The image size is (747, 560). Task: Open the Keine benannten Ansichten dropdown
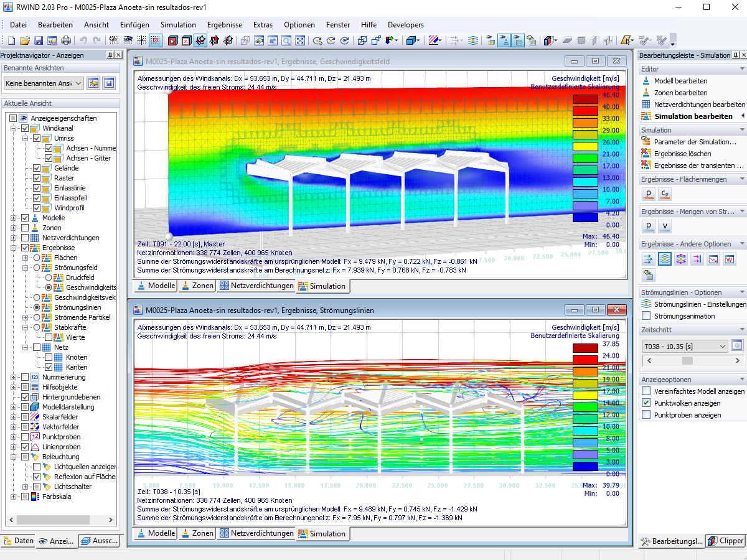[x=44, y=83]
